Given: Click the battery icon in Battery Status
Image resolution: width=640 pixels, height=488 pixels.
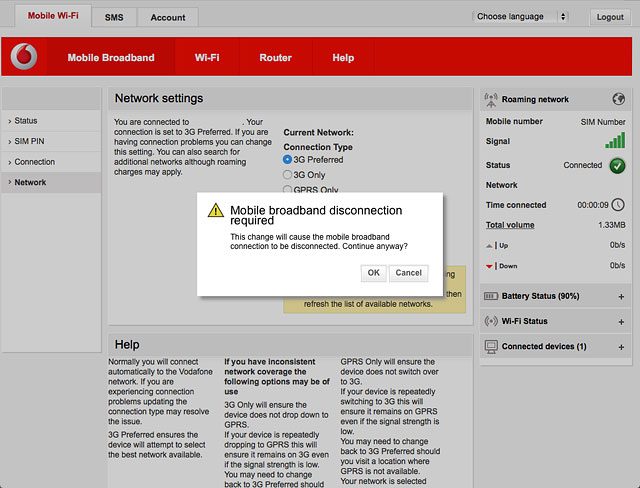Looking at the screenshot, I should (491, 296).
